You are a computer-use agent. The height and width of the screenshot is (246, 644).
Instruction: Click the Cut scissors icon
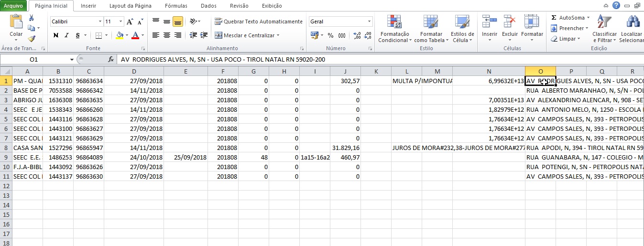tap(32, 18)
